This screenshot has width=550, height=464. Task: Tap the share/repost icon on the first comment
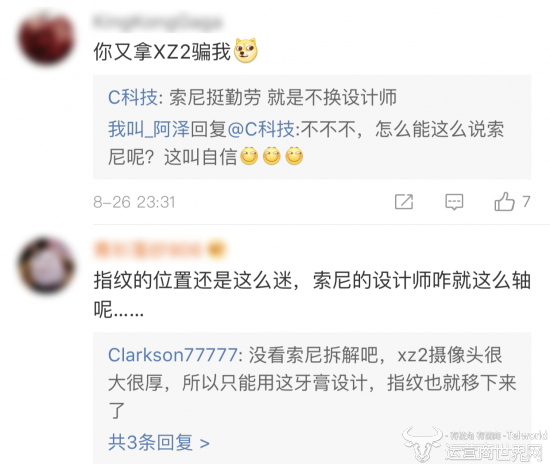click(404, 202)
